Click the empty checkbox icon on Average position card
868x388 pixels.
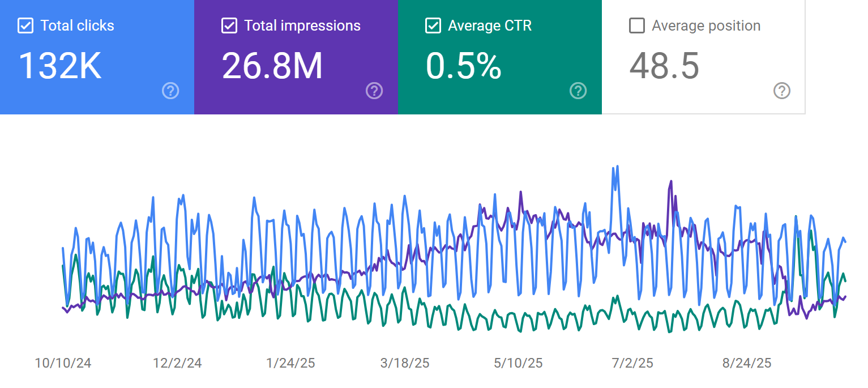(637, 25)
